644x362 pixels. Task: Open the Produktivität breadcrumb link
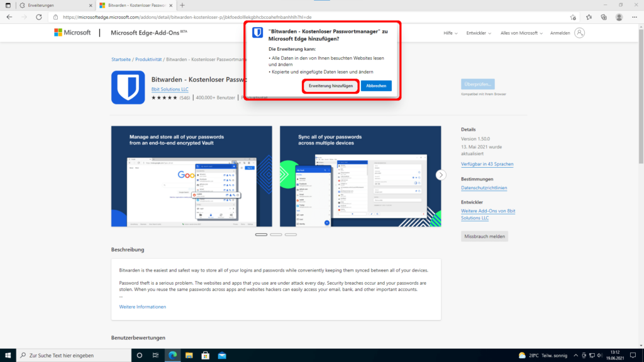tap(148, 60)
